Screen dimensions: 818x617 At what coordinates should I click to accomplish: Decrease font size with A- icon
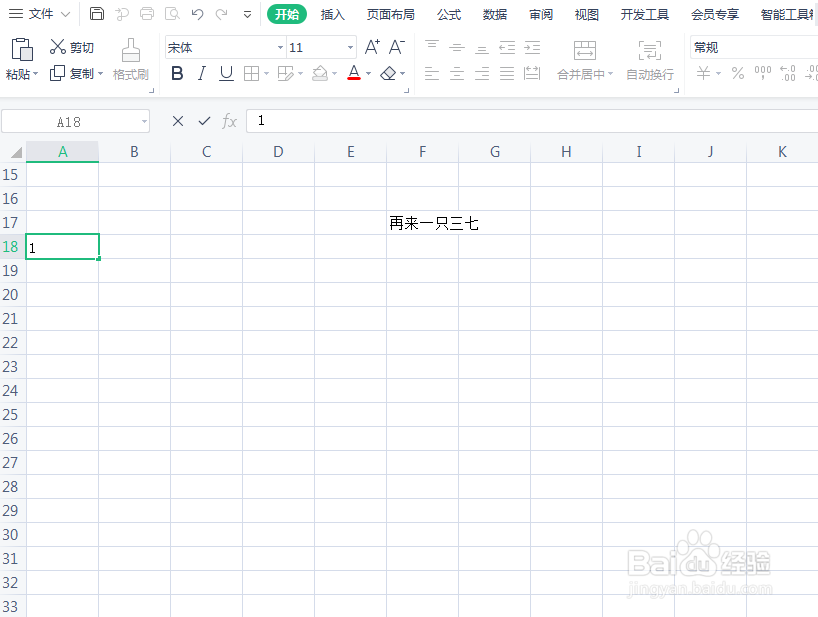(396, 47)
